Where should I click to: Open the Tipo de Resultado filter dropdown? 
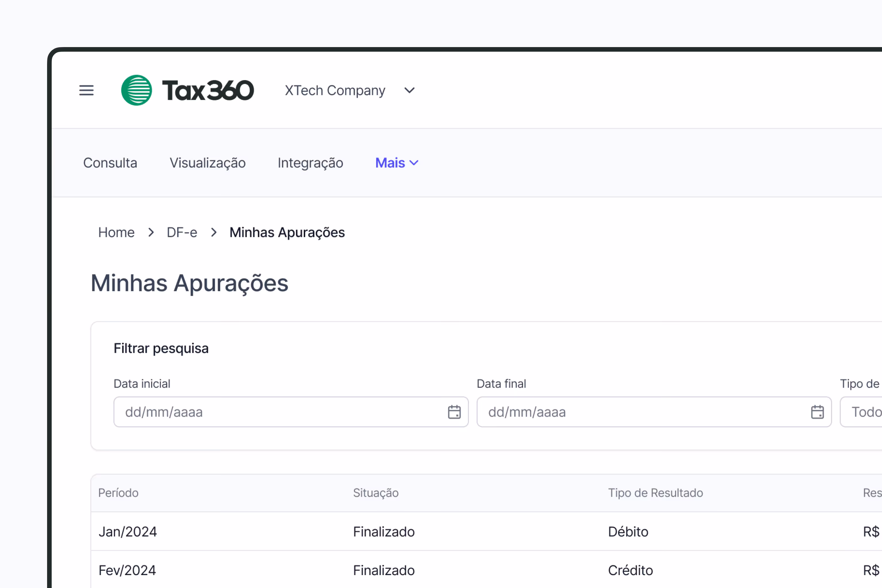click(866, 412)
